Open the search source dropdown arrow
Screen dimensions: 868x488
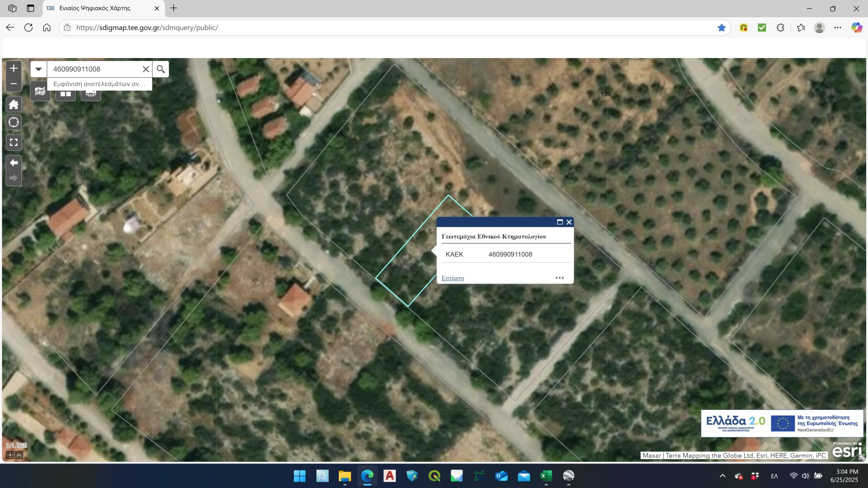[39, 69]
